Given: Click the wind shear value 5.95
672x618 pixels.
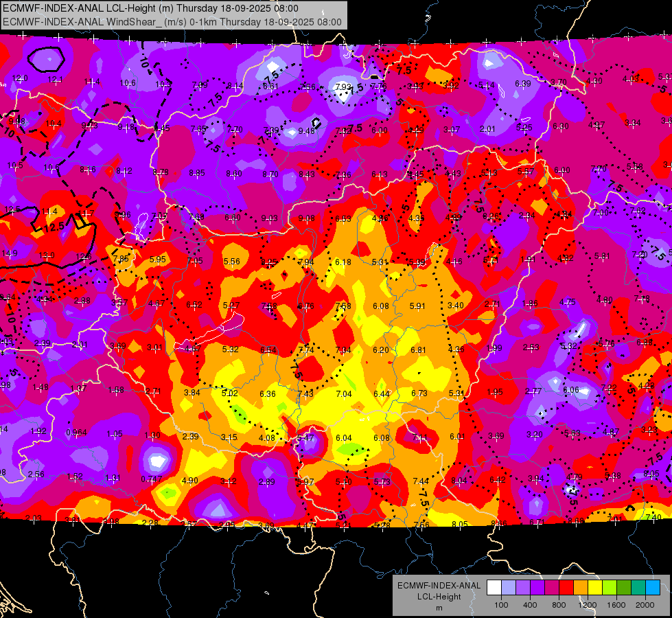Looking at the screenshot, I should tap(158, 260).
